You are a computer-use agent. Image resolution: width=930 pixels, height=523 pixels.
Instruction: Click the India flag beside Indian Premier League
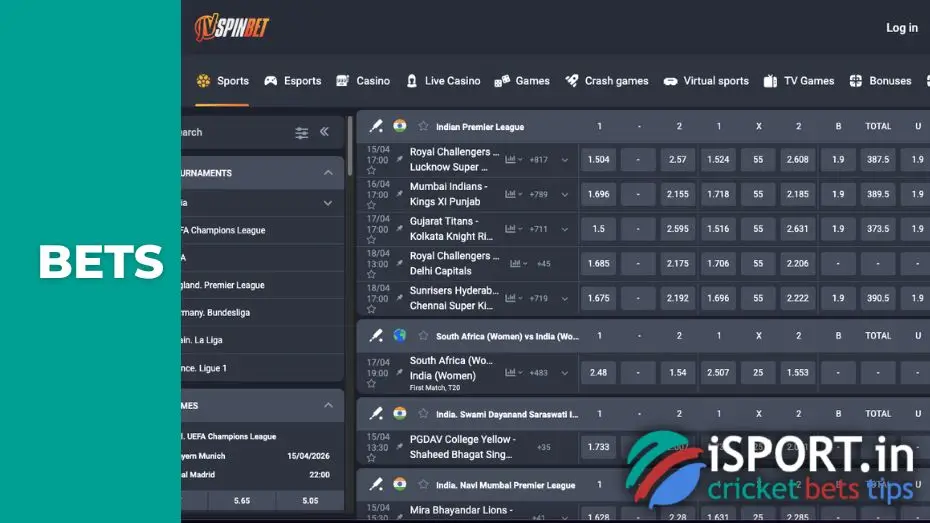400,125
